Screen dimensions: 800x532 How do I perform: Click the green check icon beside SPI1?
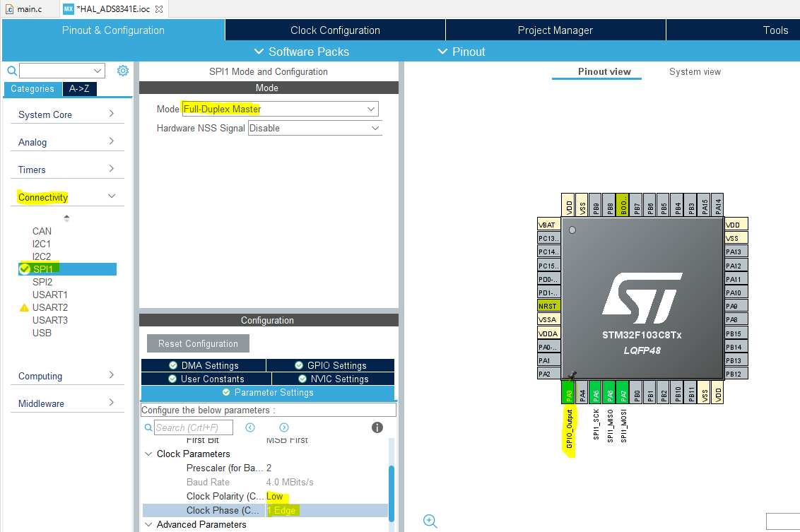click(x=25, y=268)
